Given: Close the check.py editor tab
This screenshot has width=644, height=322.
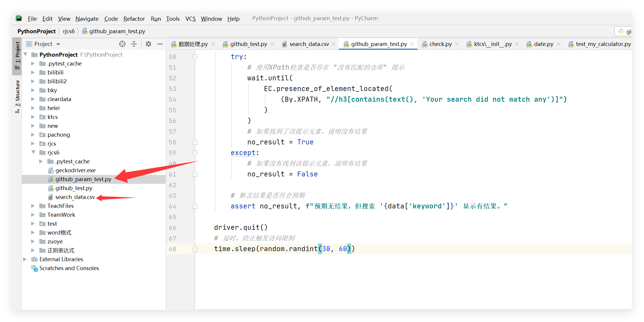Looking at the screenshot, I should click(x=457, y=44).
